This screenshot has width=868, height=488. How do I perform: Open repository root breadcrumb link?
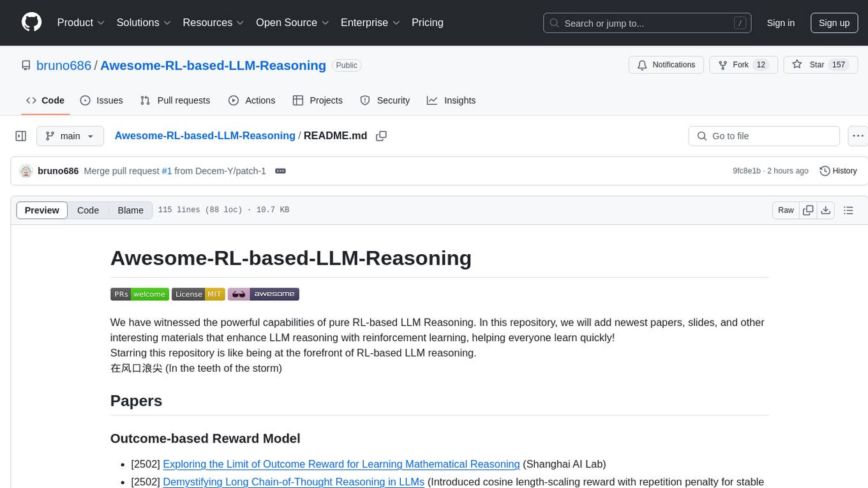pos(205,135)
